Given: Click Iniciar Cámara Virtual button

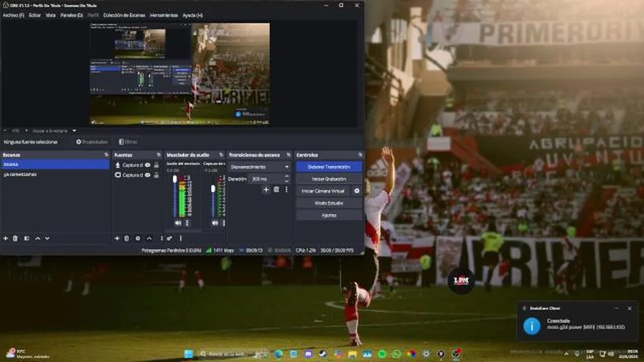Looking at the screenshot, I should [x=324, y=191].
